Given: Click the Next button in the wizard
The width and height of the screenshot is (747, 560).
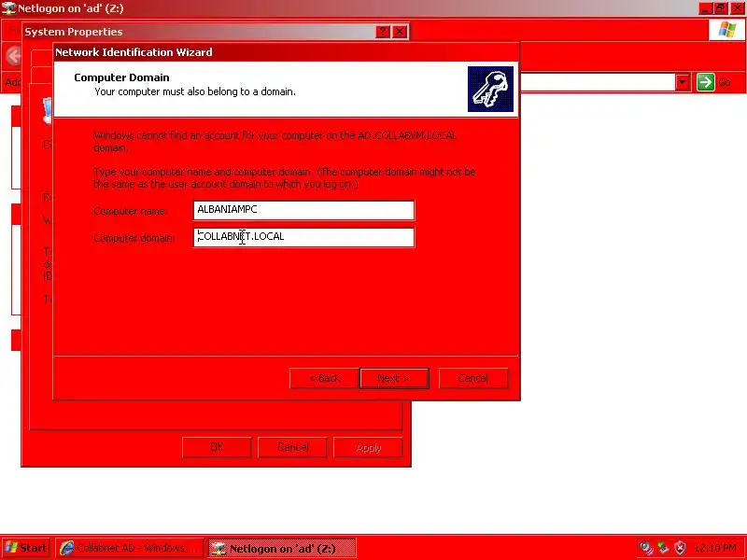Looking at the screenshot, I should point(394,378).
